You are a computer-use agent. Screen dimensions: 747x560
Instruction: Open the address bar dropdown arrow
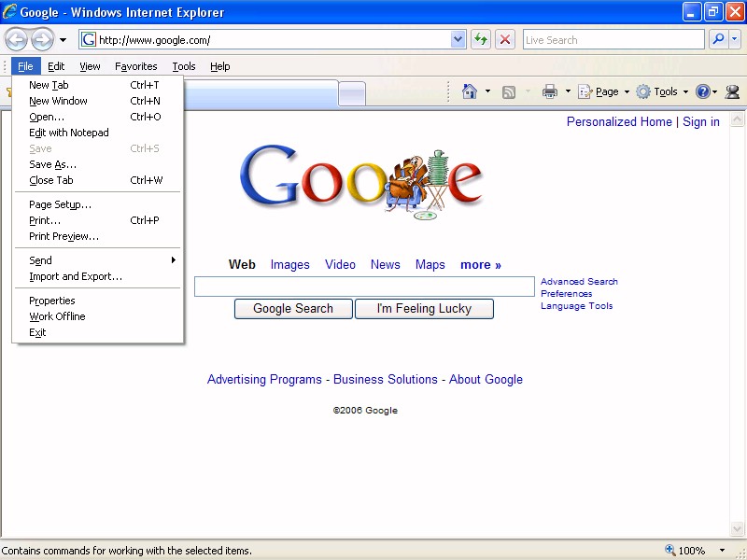[x=458, y=39]
